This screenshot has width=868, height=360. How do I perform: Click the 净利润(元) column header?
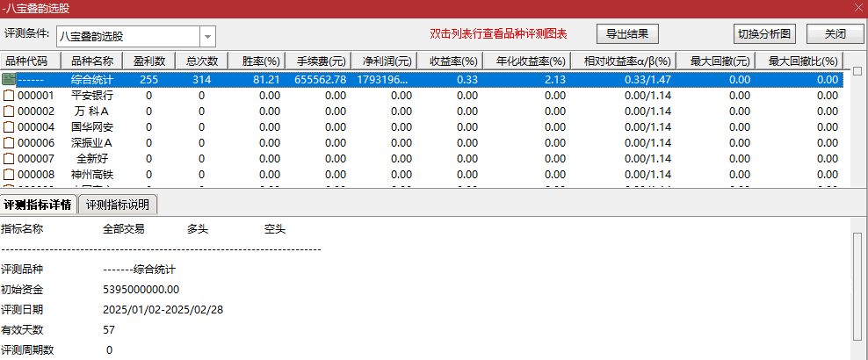click(387, 61)
